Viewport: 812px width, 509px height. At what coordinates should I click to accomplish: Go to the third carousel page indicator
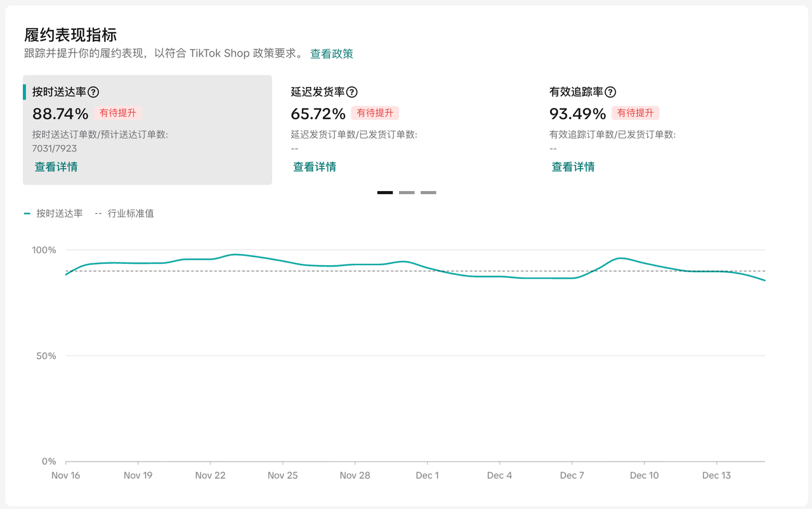pos(428,192)
